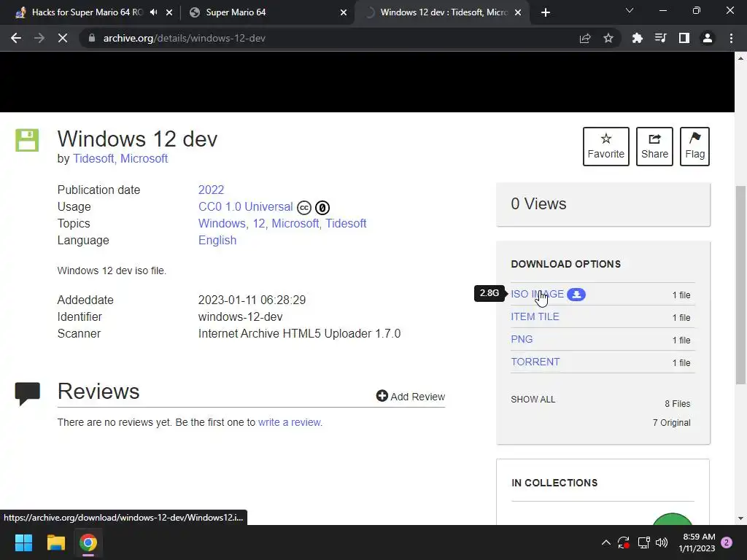Click the Add Review plus icon
The image size is (747, 560).
[382, 396]
